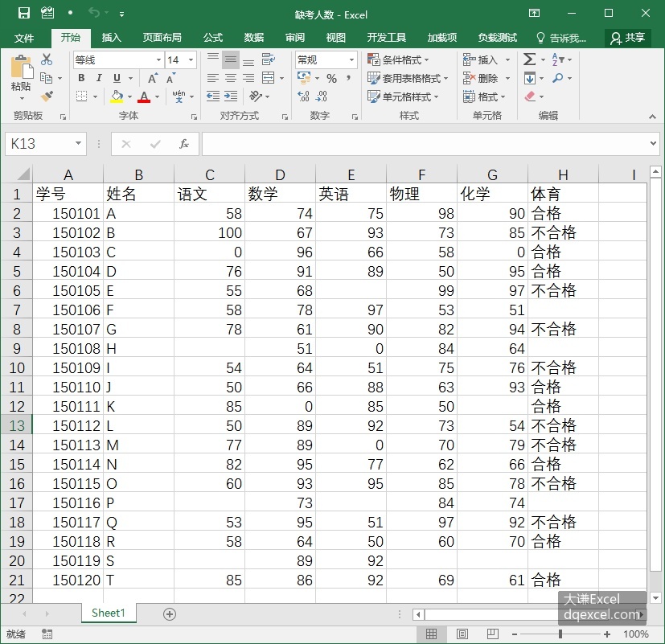665x644 pixels.
Task: Adjust the zoom slider handle
Action: 560,634
